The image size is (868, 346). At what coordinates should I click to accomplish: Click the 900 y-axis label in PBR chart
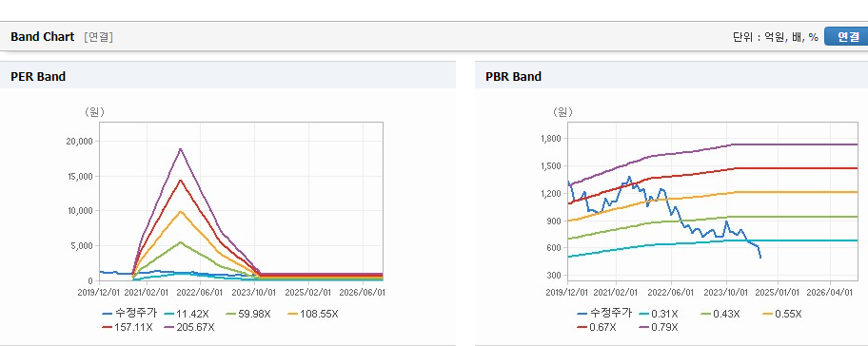click(554, 221)
